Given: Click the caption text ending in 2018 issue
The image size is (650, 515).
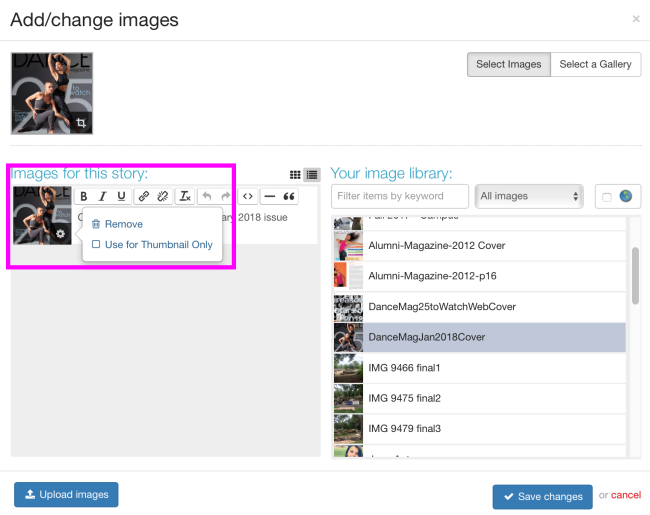Looking at the screenshot, I should click(256, 217).
